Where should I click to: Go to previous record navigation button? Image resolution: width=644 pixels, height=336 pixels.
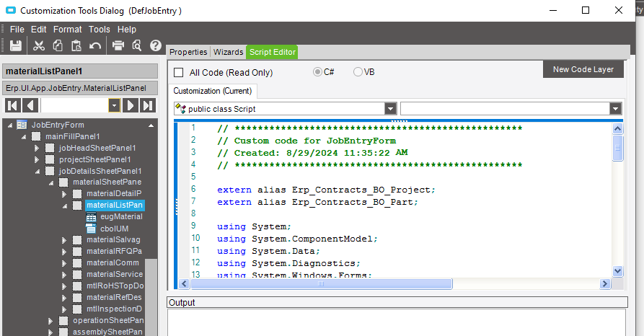(x=30, y=105)
